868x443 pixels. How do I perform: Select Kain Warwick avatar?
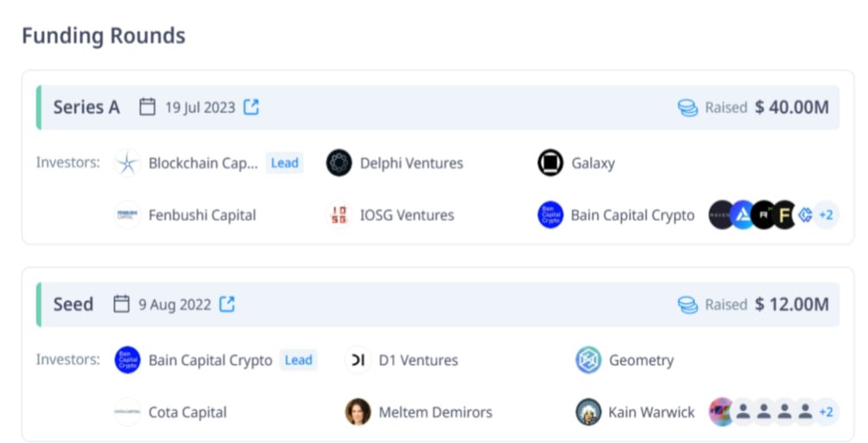tap(588, 412)
